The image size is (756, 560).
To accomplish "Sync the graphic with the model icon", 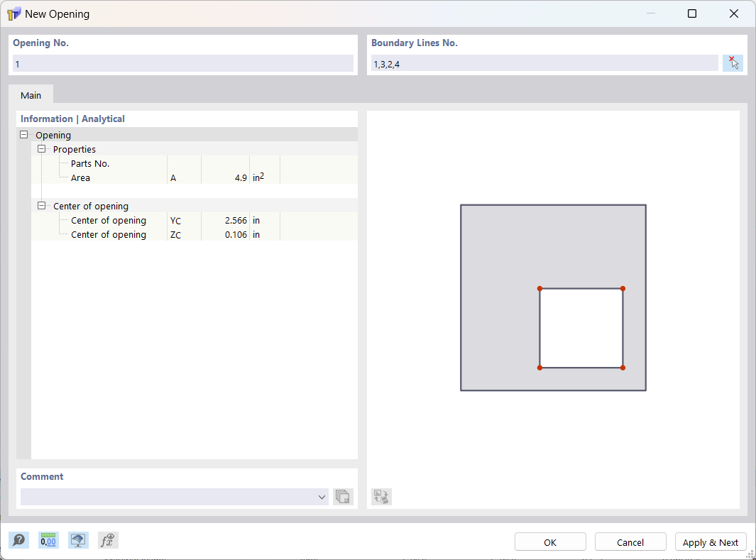I will (380, 497).
